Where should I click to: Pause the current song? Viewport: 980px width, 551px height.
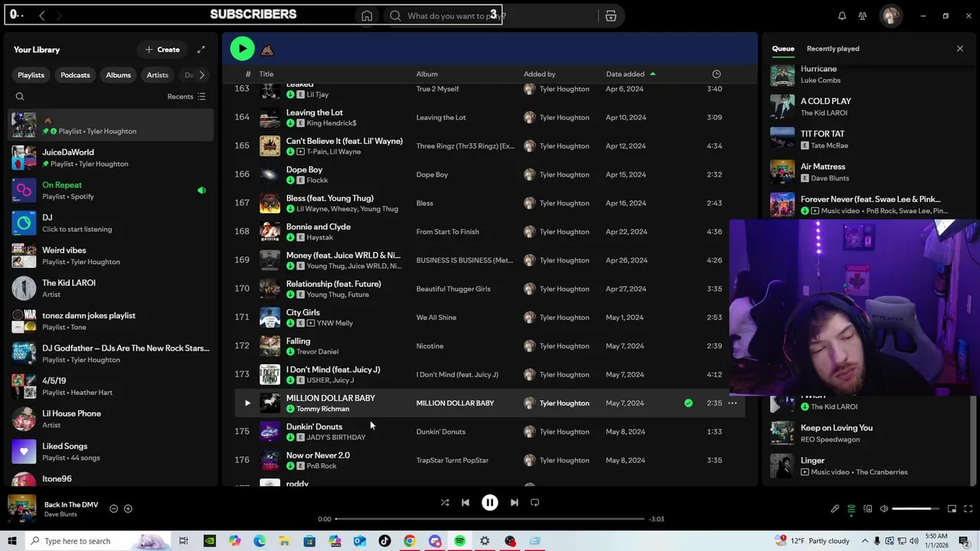point(490,503)
